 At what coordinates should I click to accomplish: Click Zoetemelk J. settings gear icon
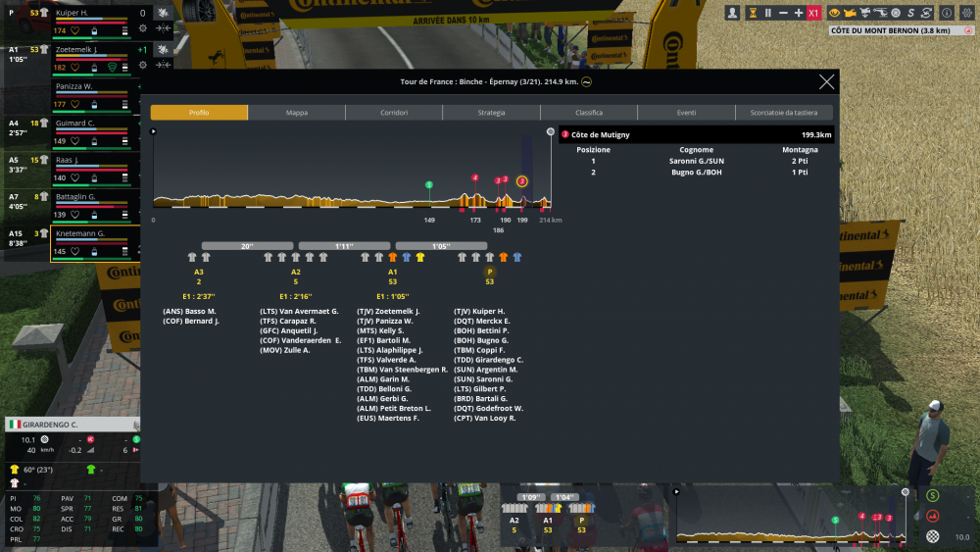(x=143, y=65)
